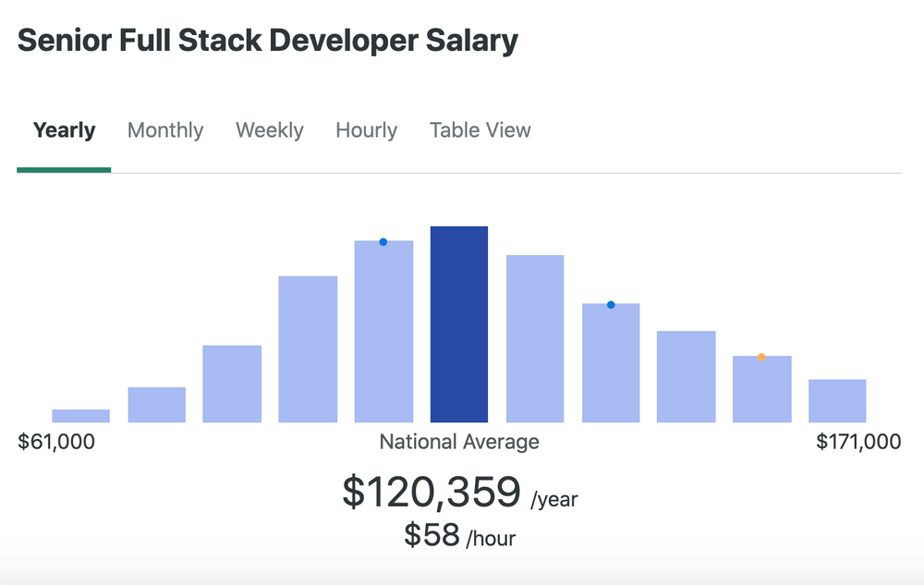
Task: Open the Weekly salary tab
Action: click(270, 130)
